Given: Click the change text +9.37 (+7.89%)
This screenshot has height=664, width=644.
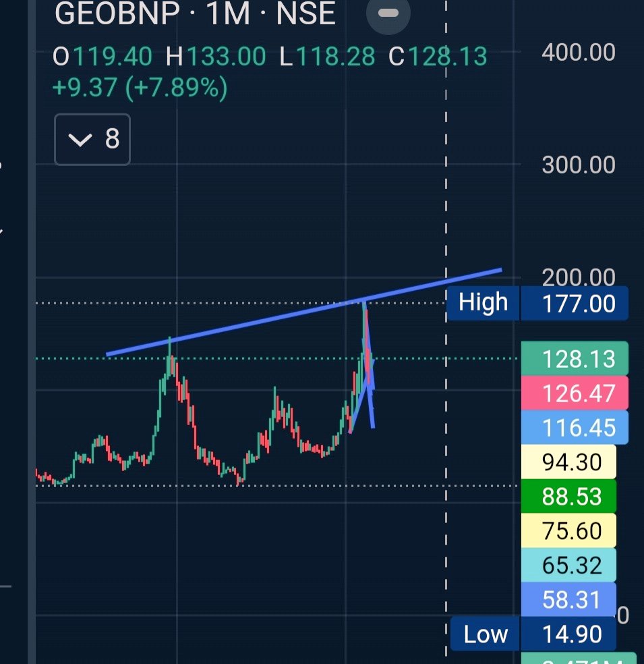Looking at the screenshot, I should click(x=140, y=88).
